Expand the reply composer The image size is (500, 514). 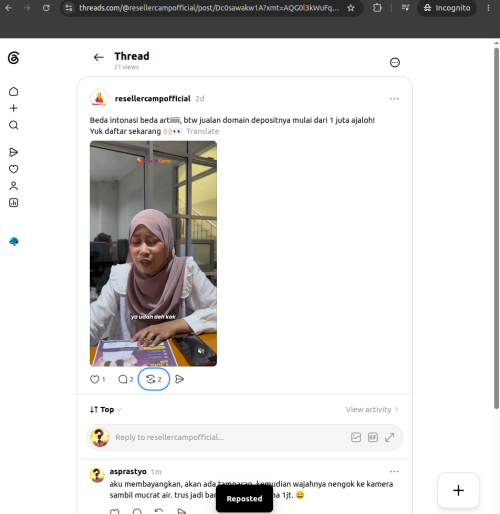click(x=389, y=437)
